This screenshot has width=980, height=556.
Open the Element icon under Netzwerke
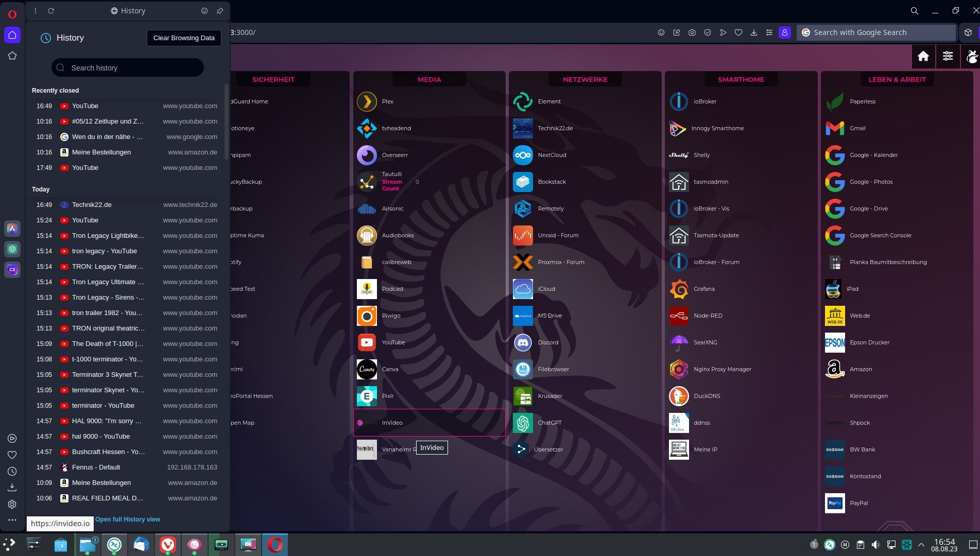523,101
